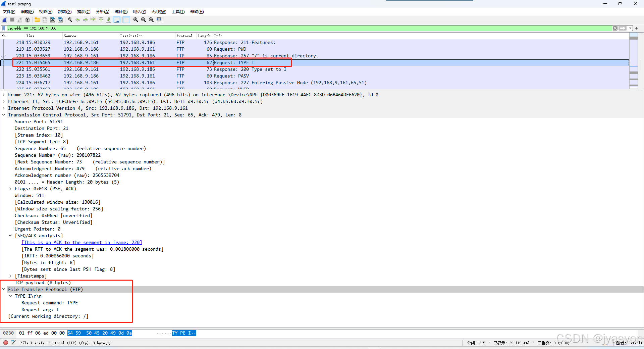Toggle auto-scroll during live capture

(x=117, y=20)
